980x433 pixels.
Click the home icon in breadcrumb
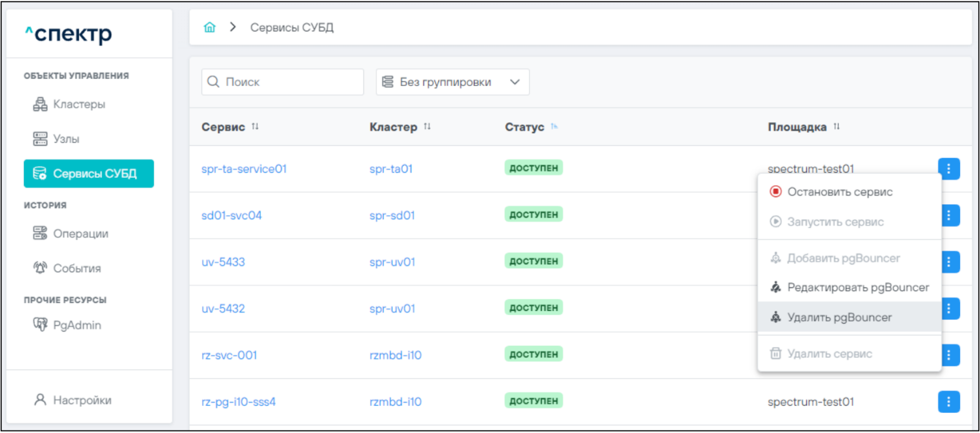pyautogui.click(x=209, y=28)
